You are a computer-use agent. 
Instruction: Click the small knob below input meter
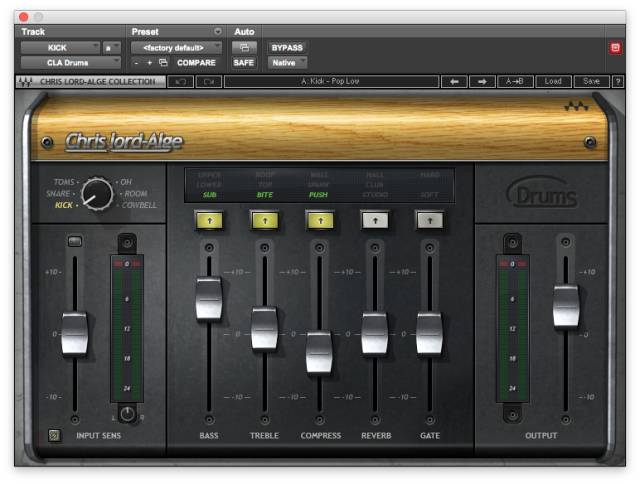coord(127,413)
